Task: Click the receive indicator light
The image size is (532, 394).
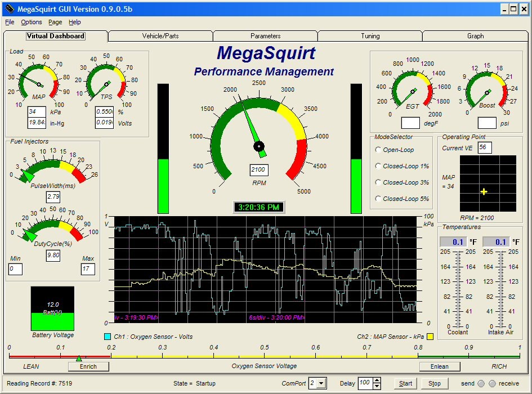Action: [x=492, y=383]
